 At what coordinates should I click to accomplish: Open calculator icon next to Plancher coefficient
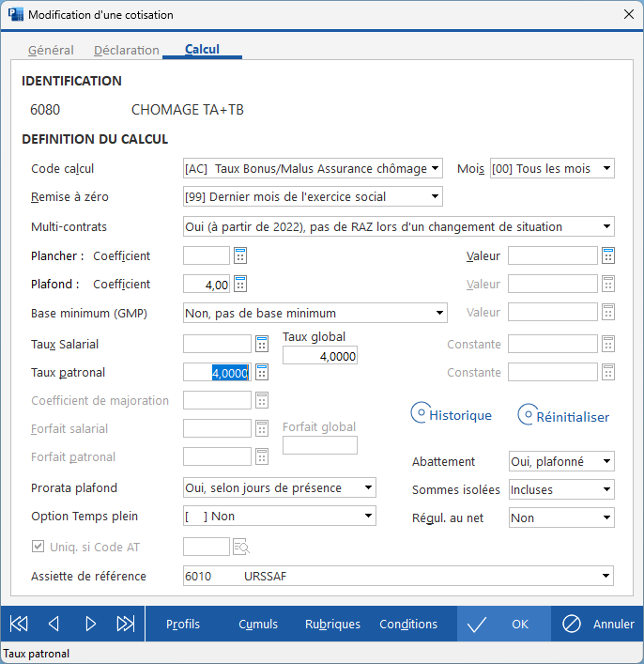pyautogui.click(x=240, y=255)
